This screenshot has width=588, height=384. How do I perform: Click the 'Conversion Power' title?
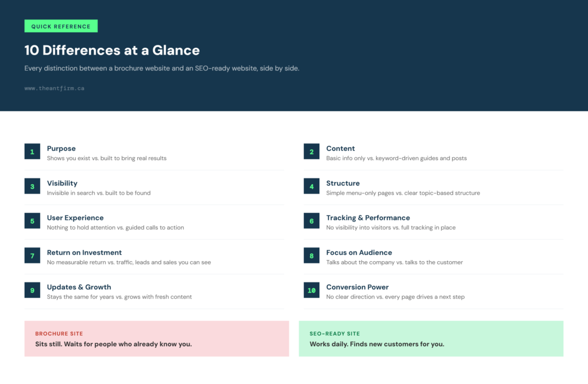[357, 287]
